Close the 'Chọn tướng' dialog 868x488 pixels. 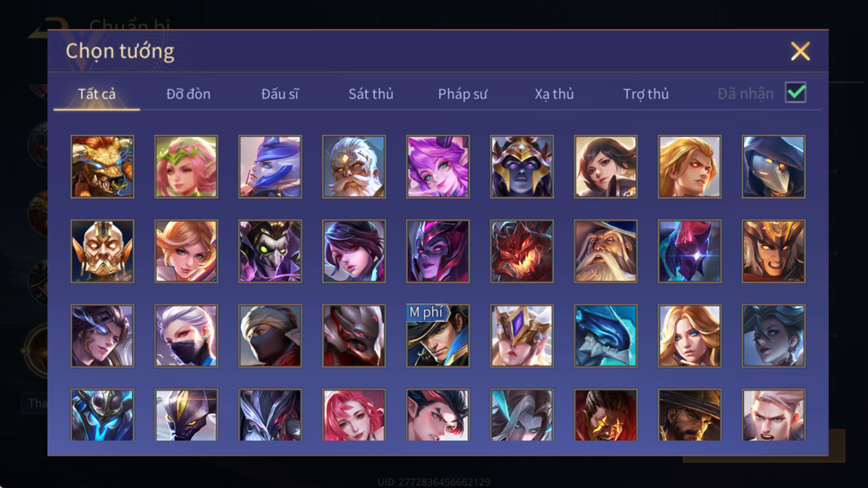pos(800,52)
